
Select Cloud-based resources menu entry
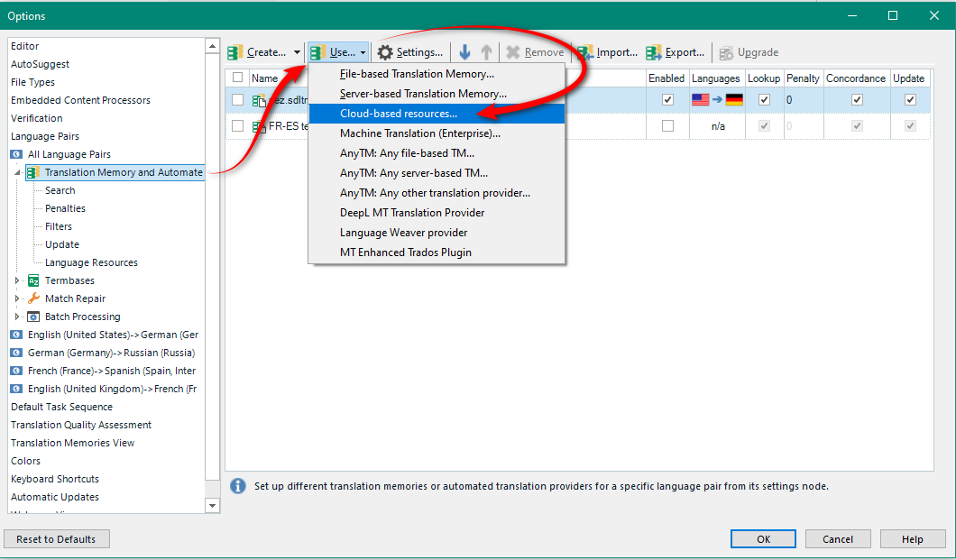tap(437, 114)
